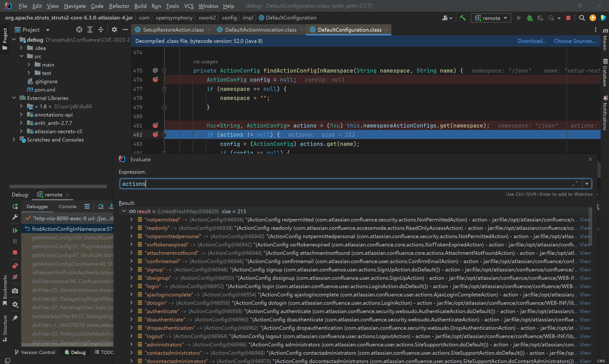Toggle breakpoint on line 482
The height and width of the screenshot is (364, 609).
[156, 134]
